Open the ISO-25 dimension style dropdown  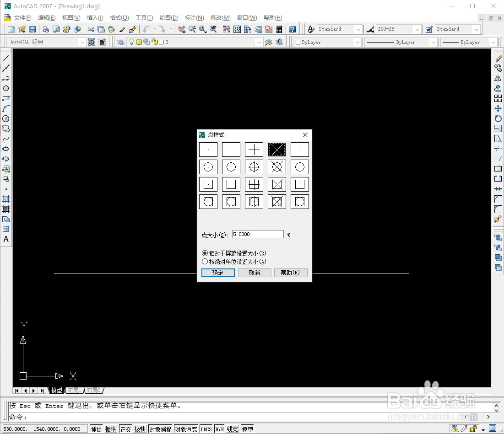[417, 29]
